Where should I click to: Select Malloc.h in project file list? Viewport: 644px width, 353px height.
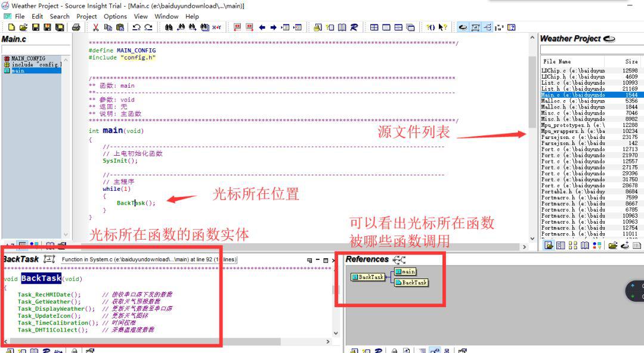point(589,107)
